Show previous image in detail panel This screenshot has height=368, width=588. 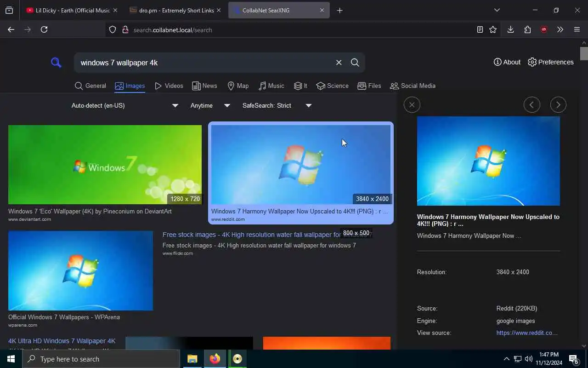(531, 105)
